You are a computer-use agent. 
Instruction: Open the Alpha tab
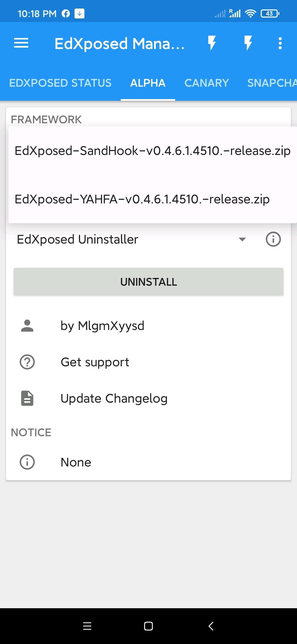pyautogui.click(x=148, y=83)
